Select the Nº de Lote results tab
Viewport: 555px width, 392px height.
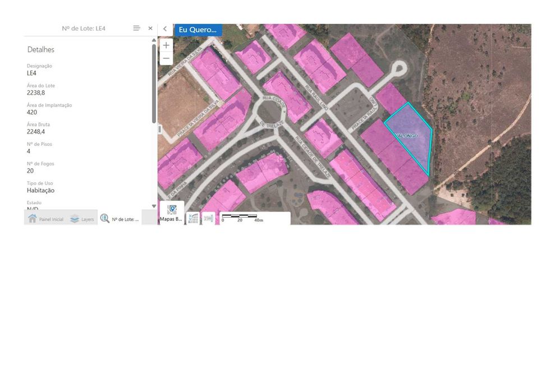[120, 219]
